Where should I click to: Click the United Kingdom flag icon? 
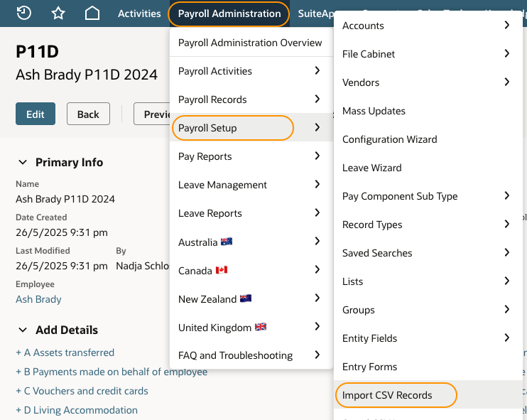[261, 326]
